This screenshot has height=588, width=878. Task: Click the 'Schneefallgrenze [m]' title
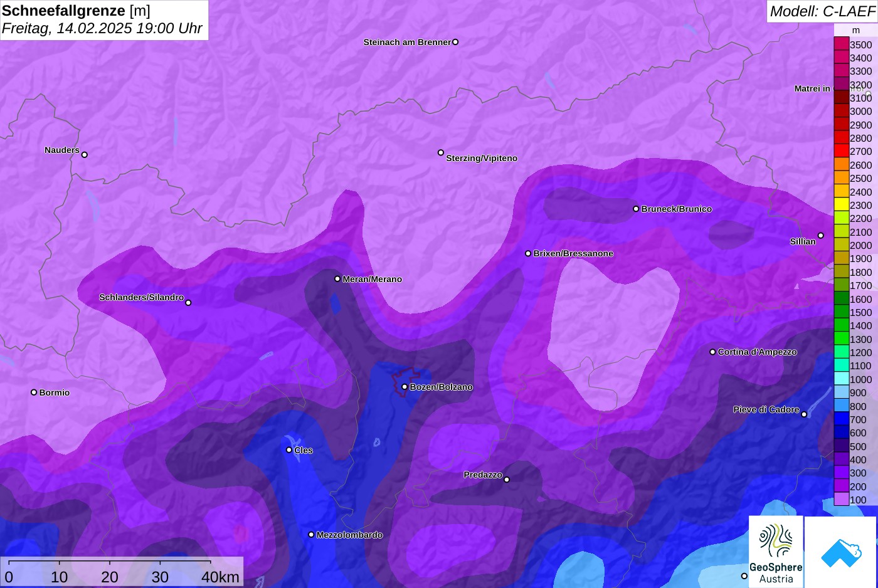[76, 11]
